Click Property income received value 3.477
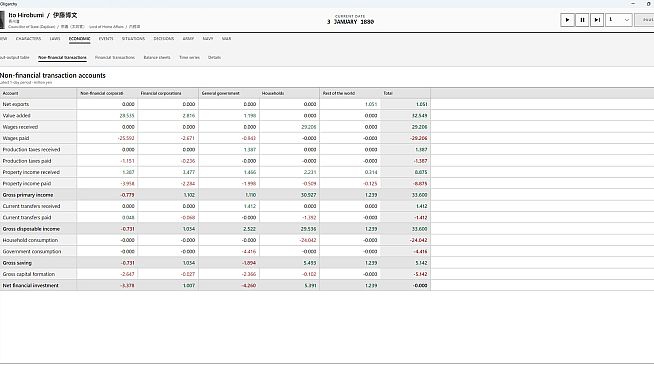The image size is (654, 366). pyautogui.click(x=189, y=172)
